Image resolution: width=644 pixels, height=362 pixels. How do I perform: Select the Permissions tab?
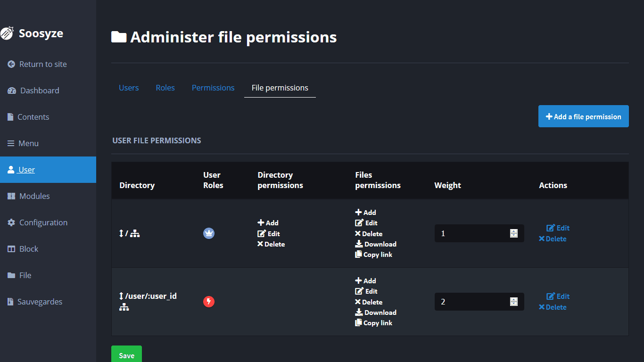[x=213, y=88]
